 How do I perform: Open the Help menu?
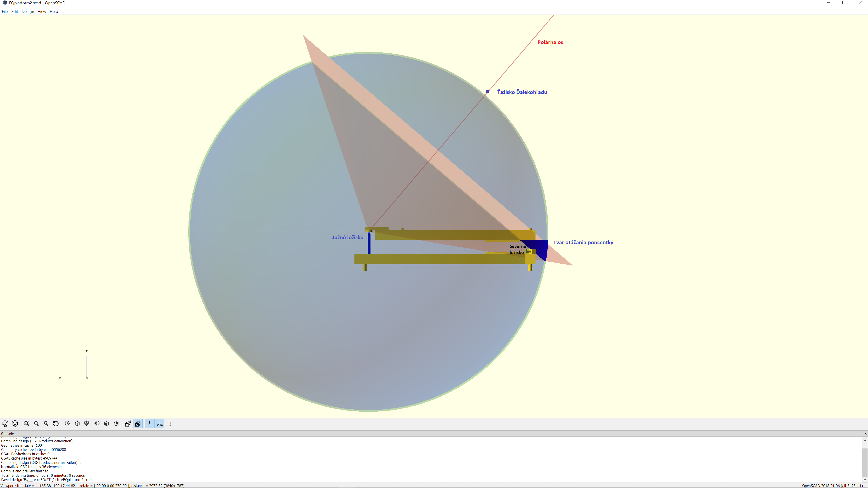point(54,12)
